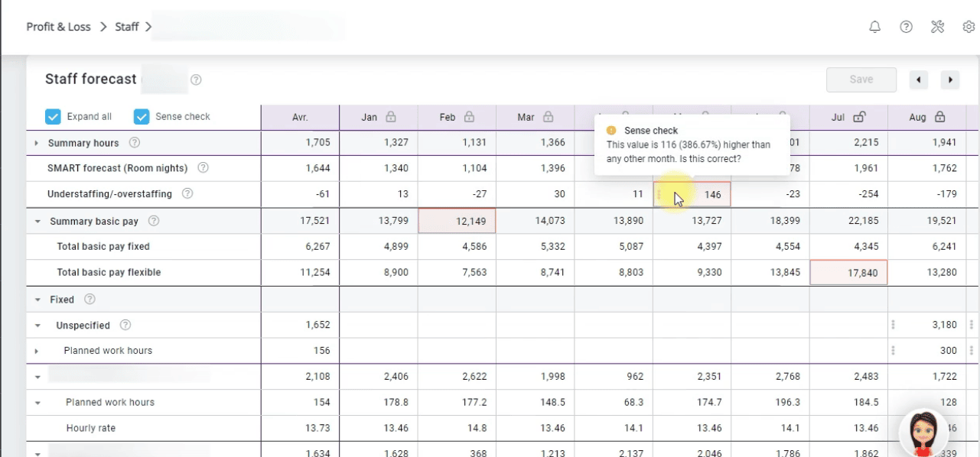The image size is (980, 457).
Task: Click help icon beside SMART forecast row
Action: [x=203, y=168]
